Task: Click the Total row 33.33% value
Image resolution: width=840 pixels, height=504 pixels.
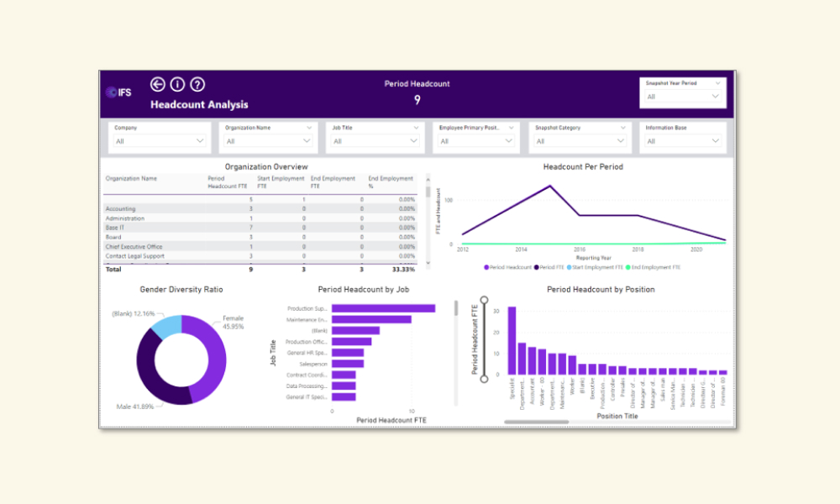Action: point(403,270)
